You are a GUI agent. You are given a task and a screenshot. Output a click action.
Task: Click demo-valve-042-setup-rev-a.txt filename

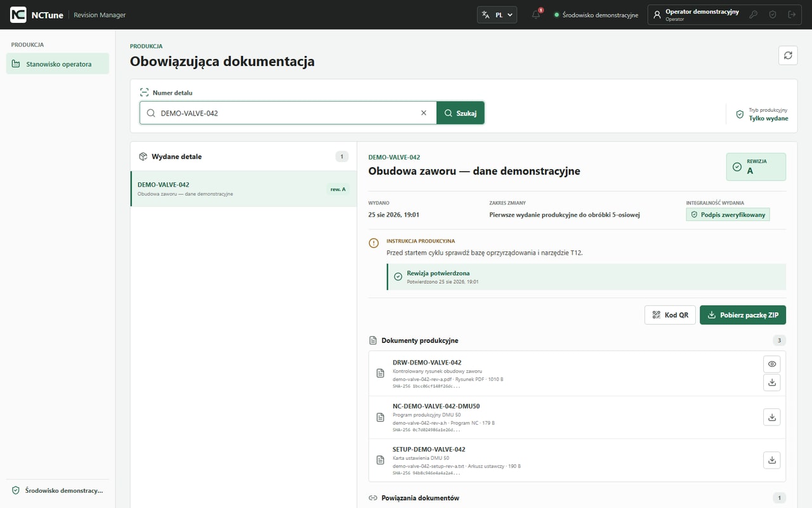click(428, 465)
